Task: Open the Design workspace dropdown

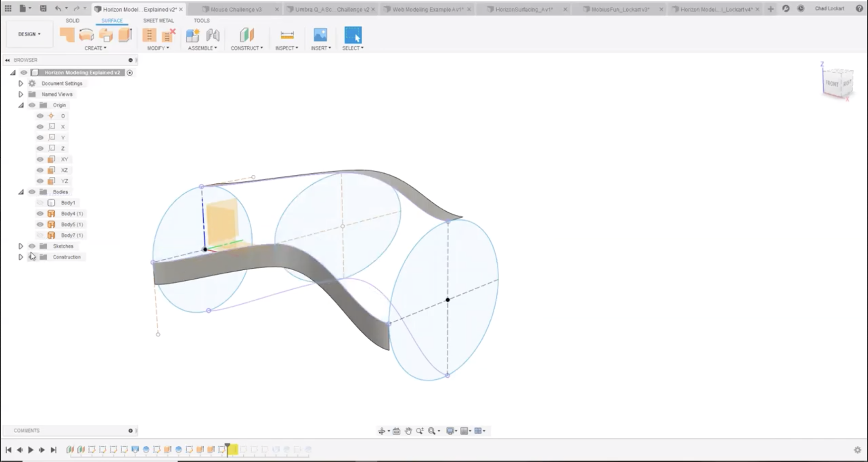Action: coord(28,34)
